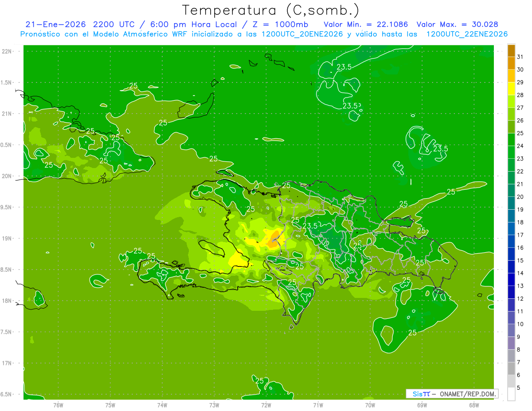Select the dark blue swatch between 13 and 14
Viewport: 532px width, 411px height.
[x=511, y=279]
